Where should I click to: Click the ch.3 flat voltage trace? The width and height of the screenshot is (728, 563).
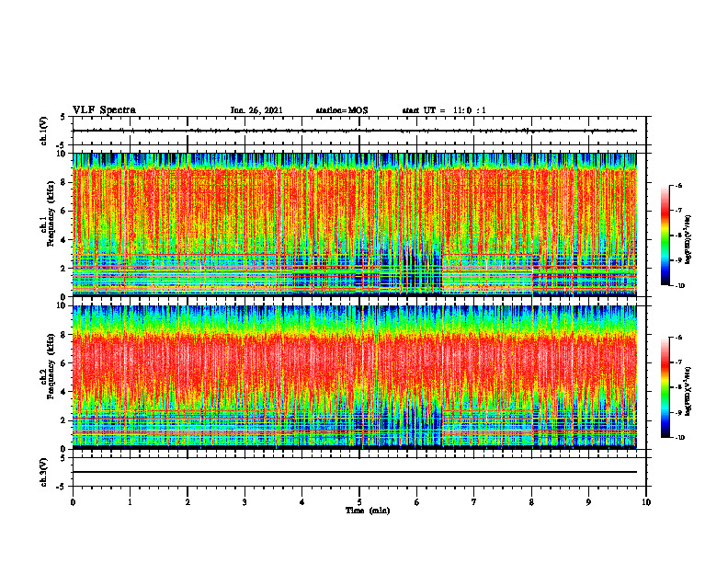[x=354, y=472]
